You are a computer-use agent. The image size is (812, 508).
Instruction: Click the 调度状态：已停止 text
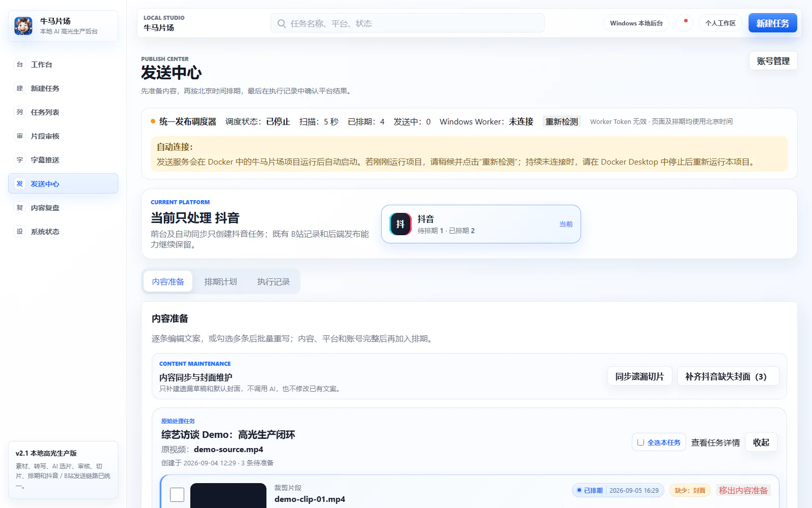coord(258,121)
